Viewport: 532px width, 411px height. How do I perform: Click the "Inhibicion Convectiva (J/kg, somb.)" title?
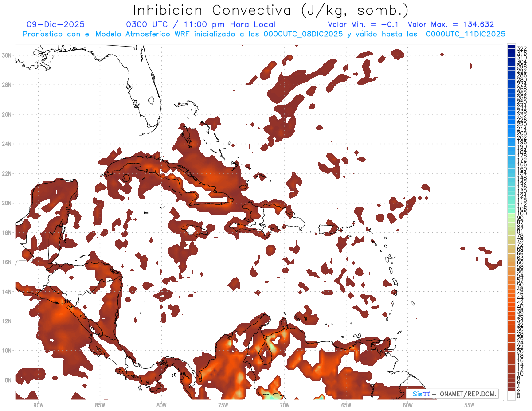click(271, 10)
